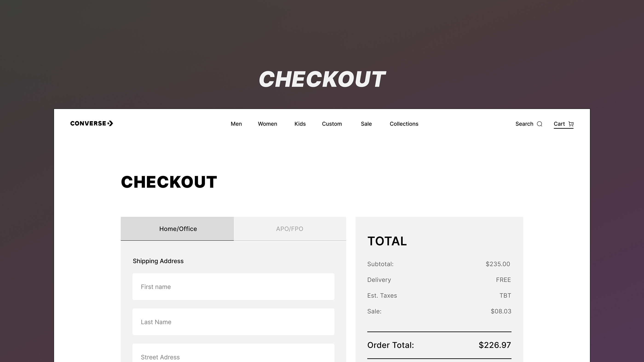Click the magnifying glass search icon
The height and width of the screenshot is (362, 644).
pyautogui.click(x=540, y=124)
